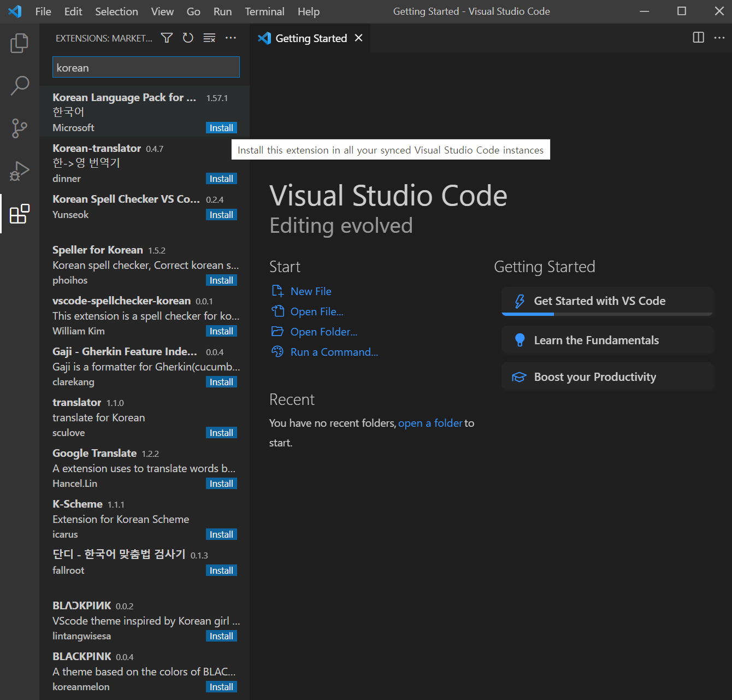The width and height of the screenshot is (732, 700).
Task: Install Gaji Gherkin extension by clarekang
Action: pos(221,382)
